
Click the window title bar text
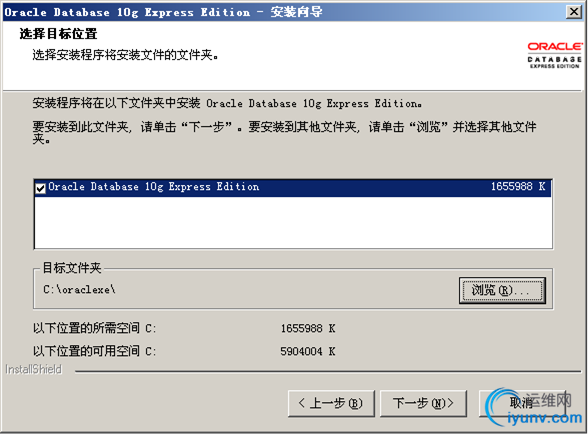tap(164, 12)
